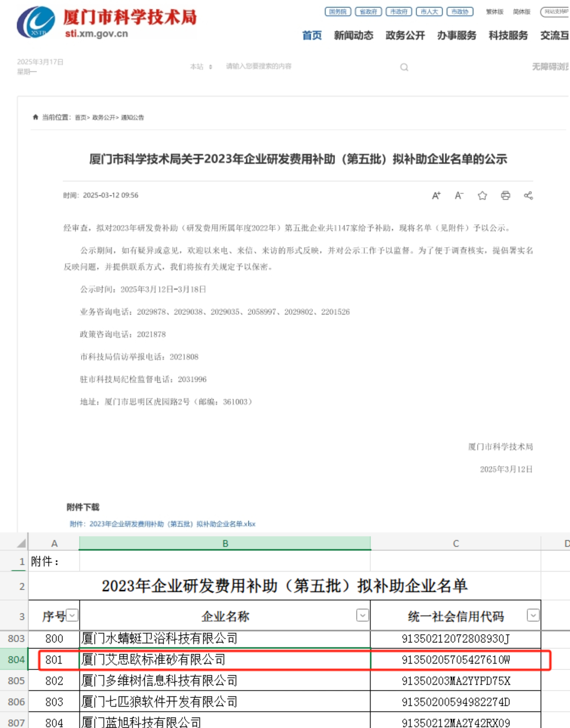Click the 国务院 link button
This screenshot has height=728, width=570.
pos(338,12)
